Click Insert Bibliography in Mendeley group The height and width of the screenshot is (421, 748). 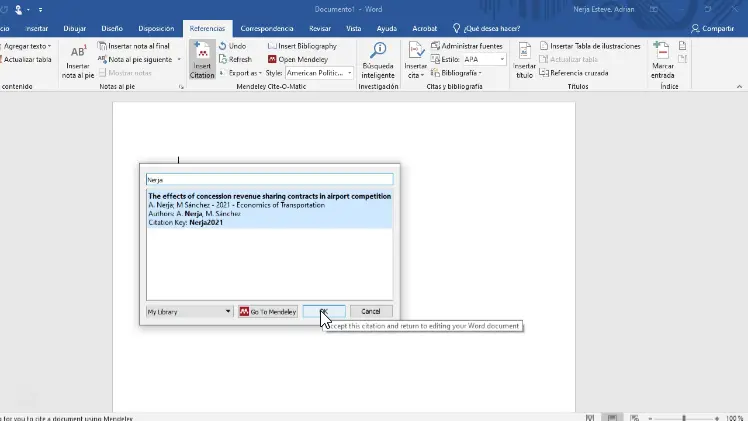click(x=302, y=46)
